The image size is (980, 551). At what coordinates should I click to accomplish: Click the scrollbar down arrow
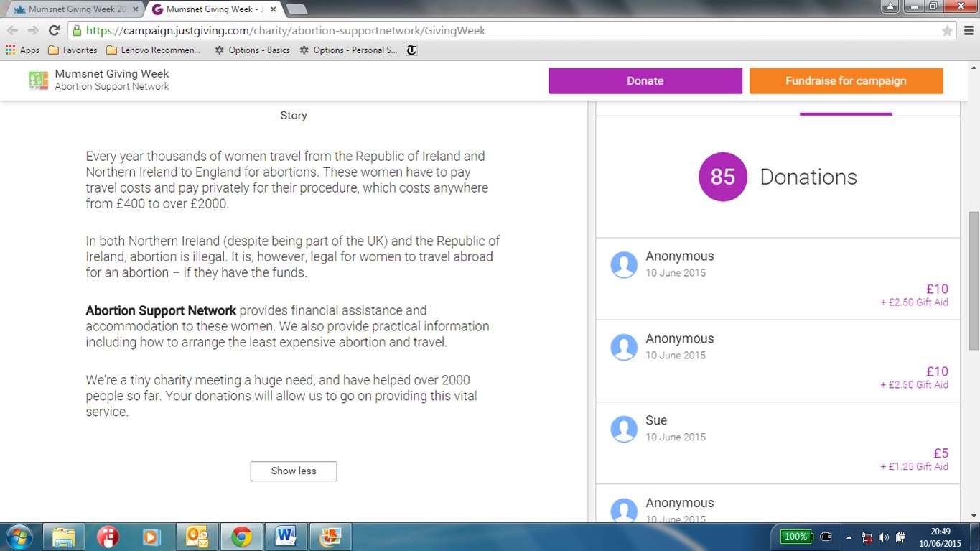[x=974, y=515]
